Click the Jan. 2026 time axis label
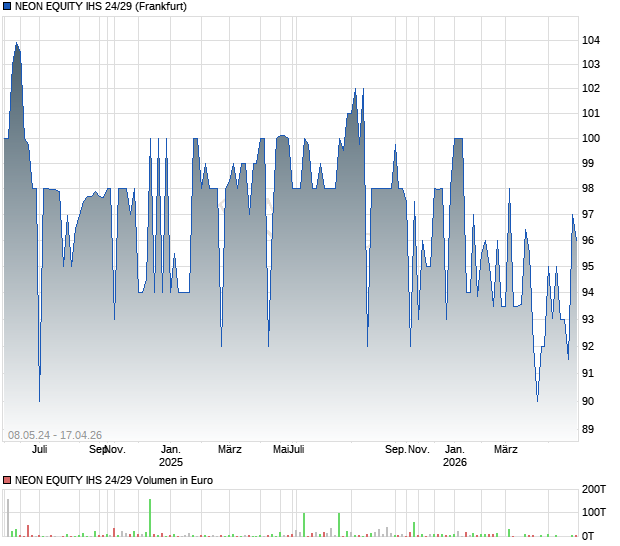The image size is (620, 546). pyautogui.click(x=455, y=456)
